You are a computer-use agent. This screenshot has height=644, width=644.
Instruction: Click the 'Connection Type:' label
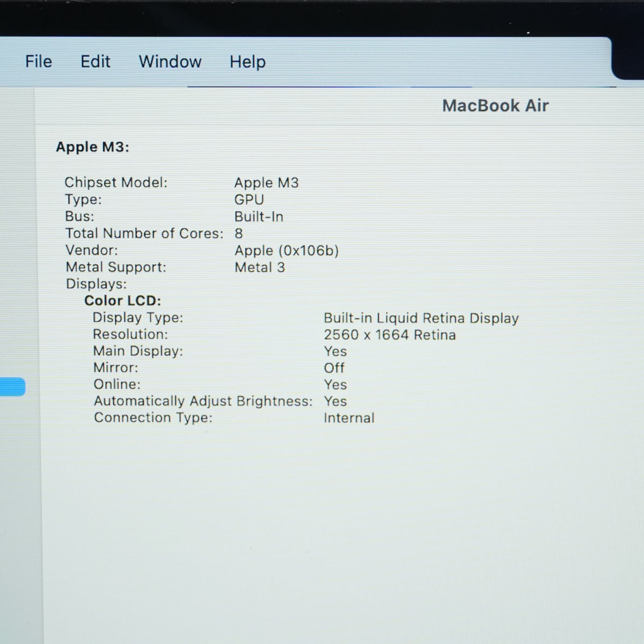tap(153, 418)
